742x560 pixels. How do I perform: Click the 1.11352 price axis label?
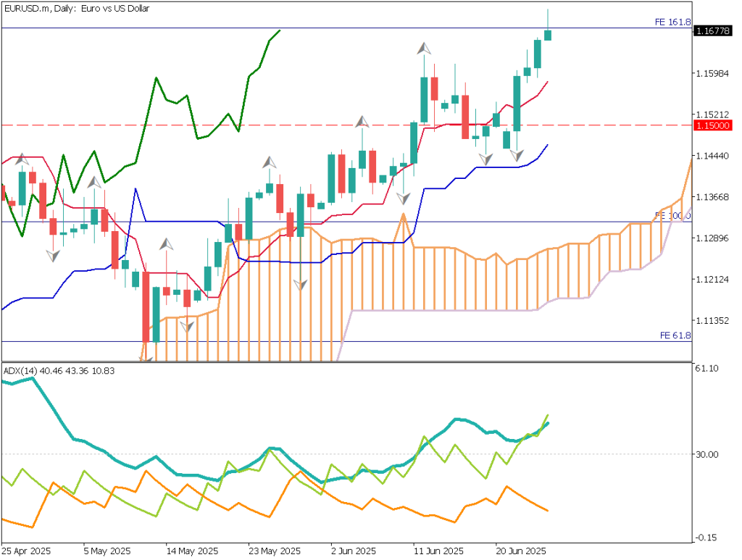coord(712,321)
